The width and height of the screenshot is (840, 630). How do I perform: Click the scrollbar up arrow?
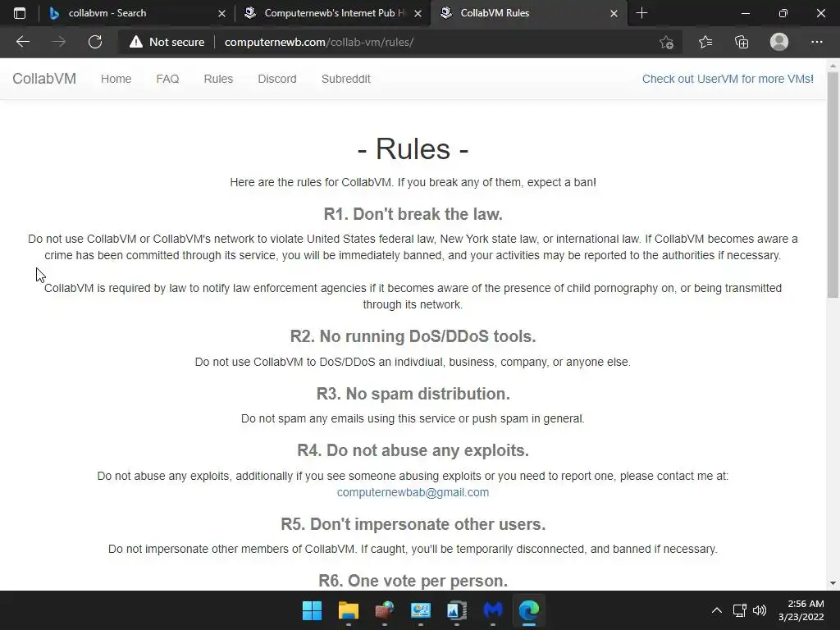833,66
